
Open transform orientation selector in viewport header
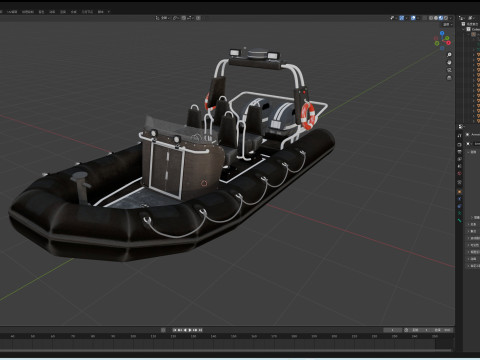pos(163,18)
